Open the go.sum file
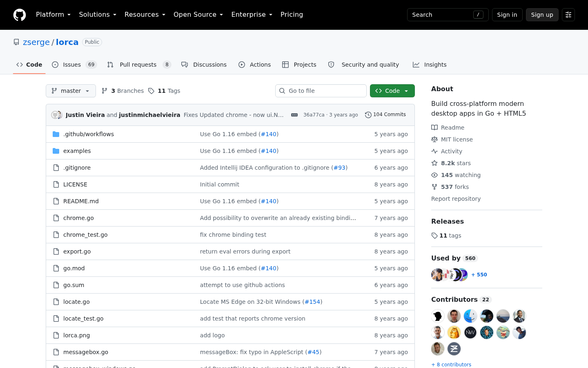This screenshot has height=368, width=588. point(73,285)
